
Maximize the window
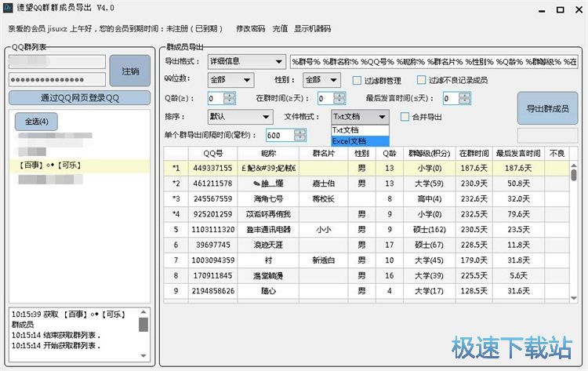click(x=561, y=9)
